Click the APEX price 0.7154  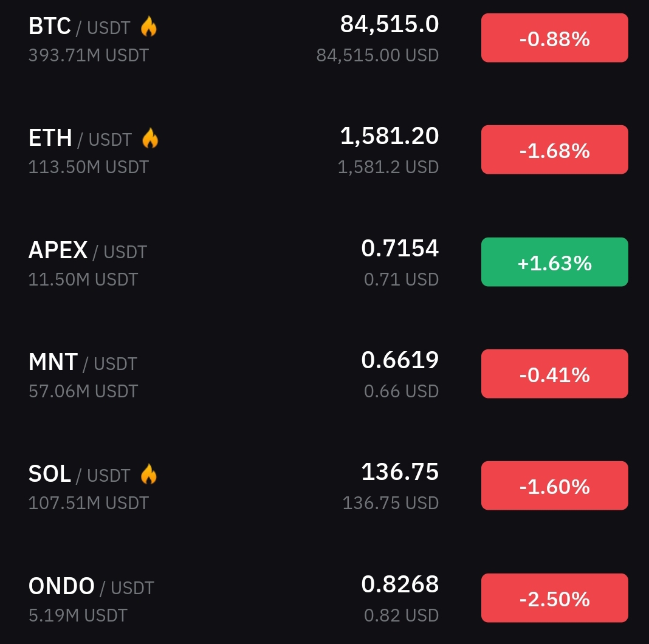click(399, 248)
